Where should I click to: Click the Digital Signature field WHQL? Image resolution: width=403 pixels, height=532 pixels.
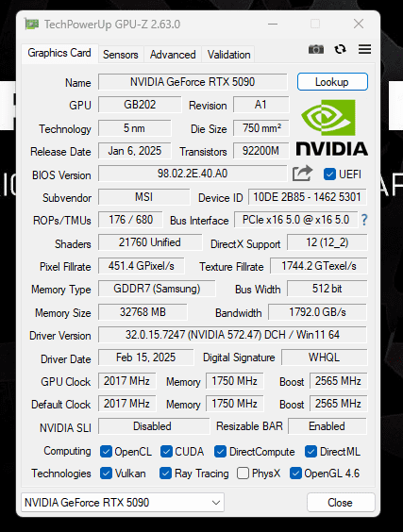tap(325, 357)
